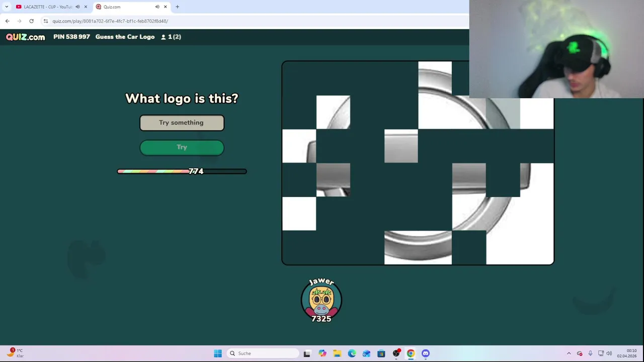The width and height of the screenshot is (644, 362).
Task: Open File Explorer from the taskbar
Action: tap(337, 353)
